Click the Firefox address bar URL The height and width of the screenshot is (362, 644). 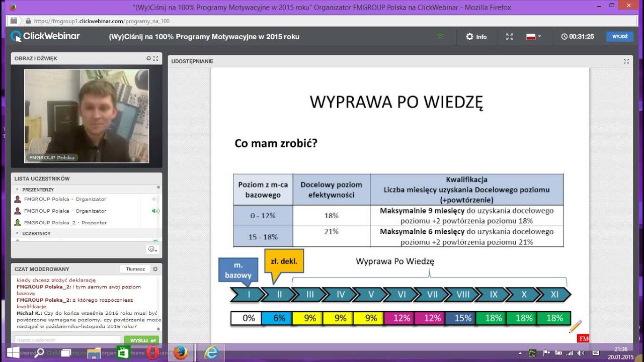point(102,21)
